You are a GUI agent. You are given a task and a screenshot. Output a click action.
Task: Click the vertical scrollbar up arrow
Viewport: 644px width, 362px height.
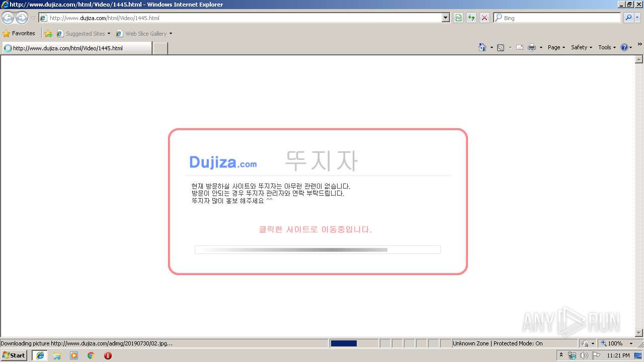point(639,59)
